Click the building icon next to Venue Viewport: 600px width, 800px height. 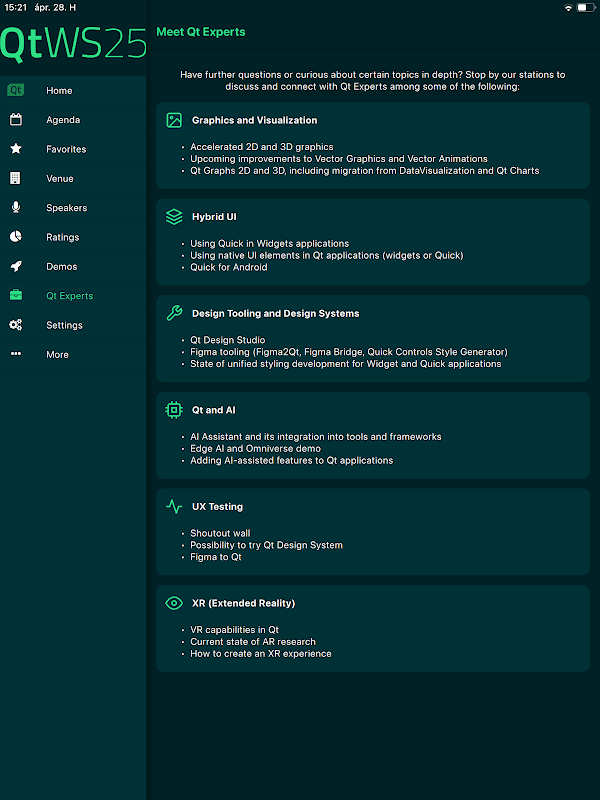[15, 178]
